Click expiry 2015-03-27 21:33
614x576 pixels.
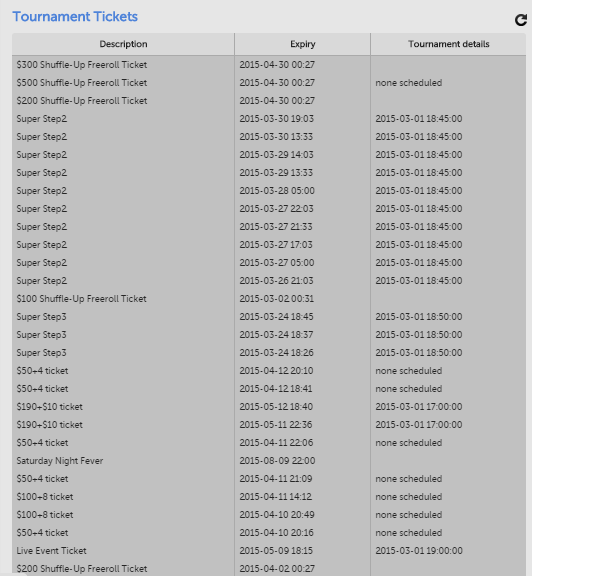[x=276, y=227]
